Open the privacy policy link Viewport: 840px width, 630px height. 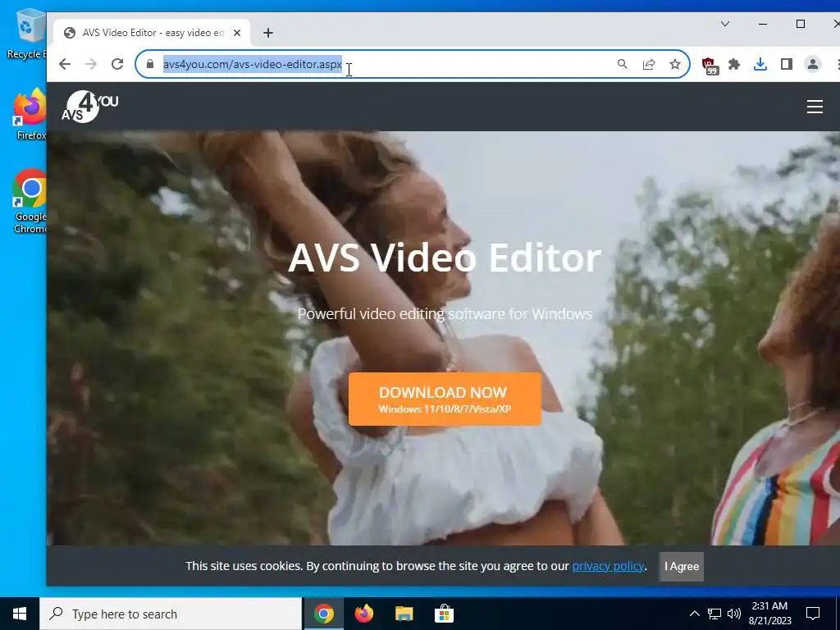[x=608, y=566]
